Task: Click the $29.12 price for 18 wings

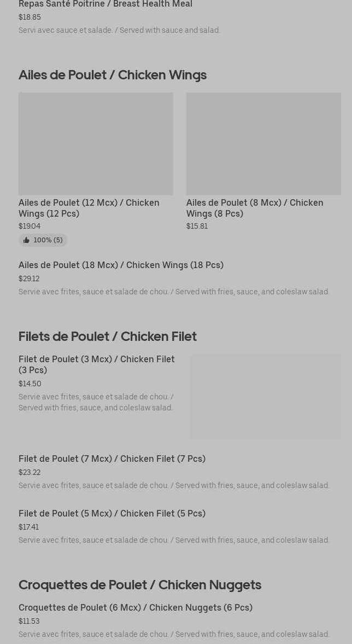Action: click(x=29, y=279)
